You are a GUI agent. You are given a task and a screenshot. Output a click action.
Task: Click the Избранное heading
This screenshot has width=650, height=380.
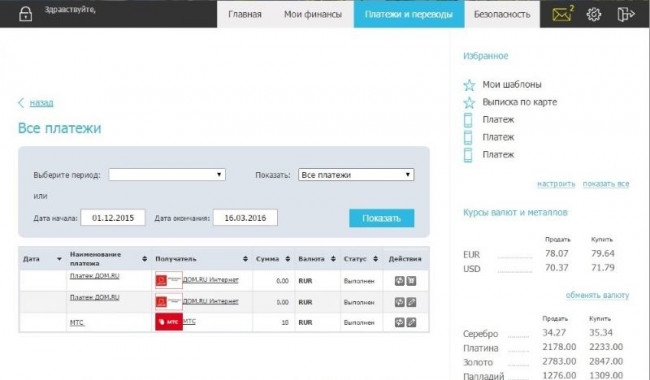click(486, 56)
